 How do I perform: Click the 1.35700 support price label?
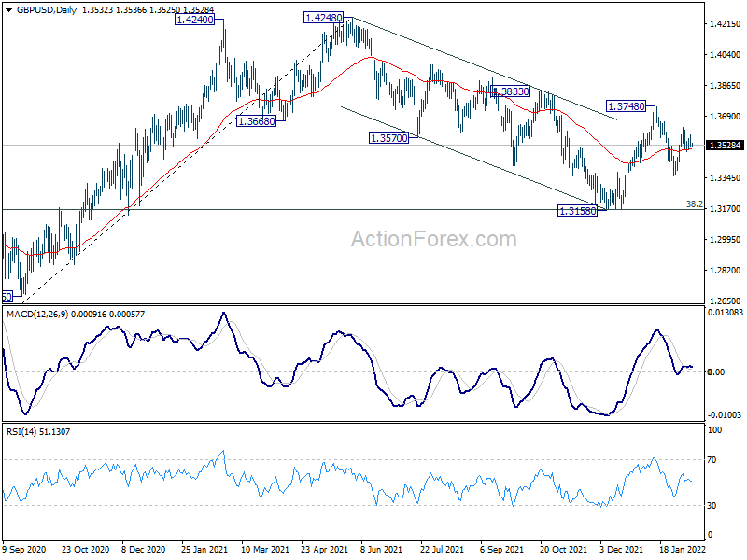point(389,138)
